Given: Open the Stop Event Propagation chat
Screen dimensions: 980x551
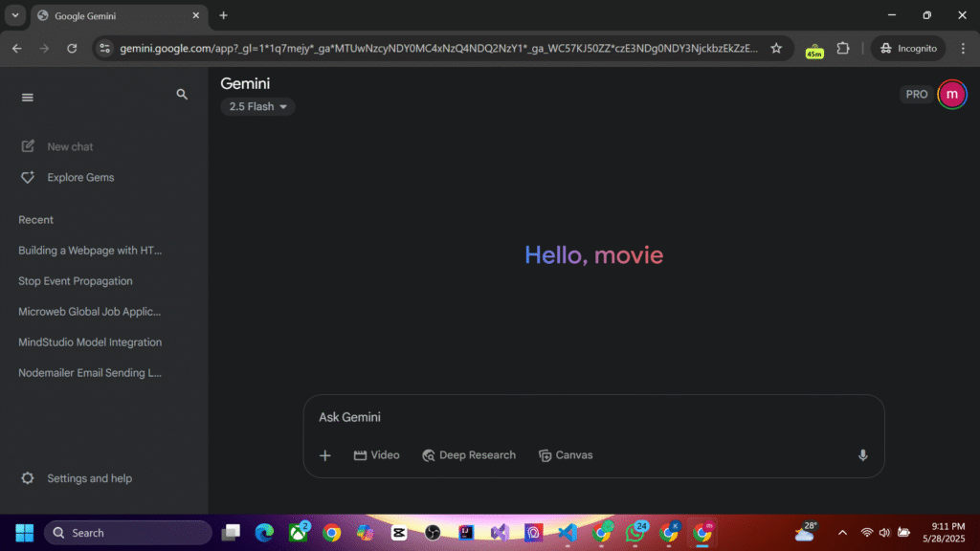Looking at the screenshot, I should pyautogui.click(x=75, y=281).
